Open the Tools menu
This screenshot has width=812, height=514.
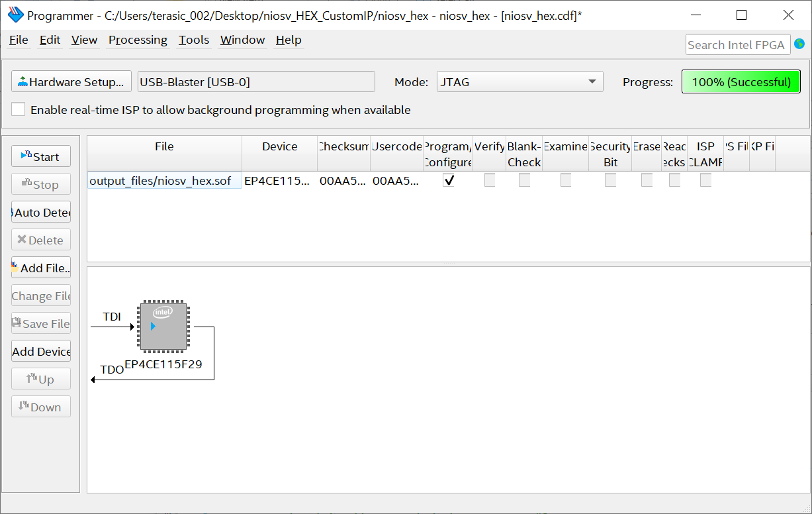click(x=194, y=40)
